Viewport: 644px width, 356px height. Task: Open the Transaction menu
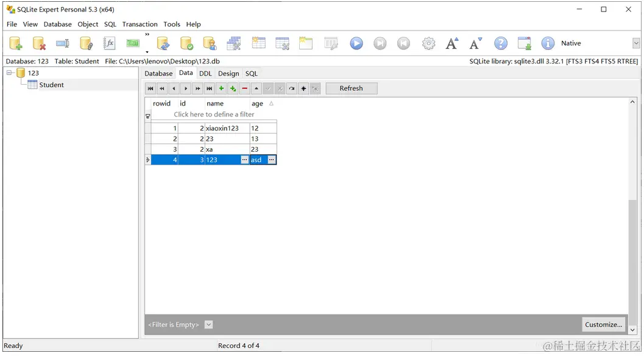pos(140,24)
